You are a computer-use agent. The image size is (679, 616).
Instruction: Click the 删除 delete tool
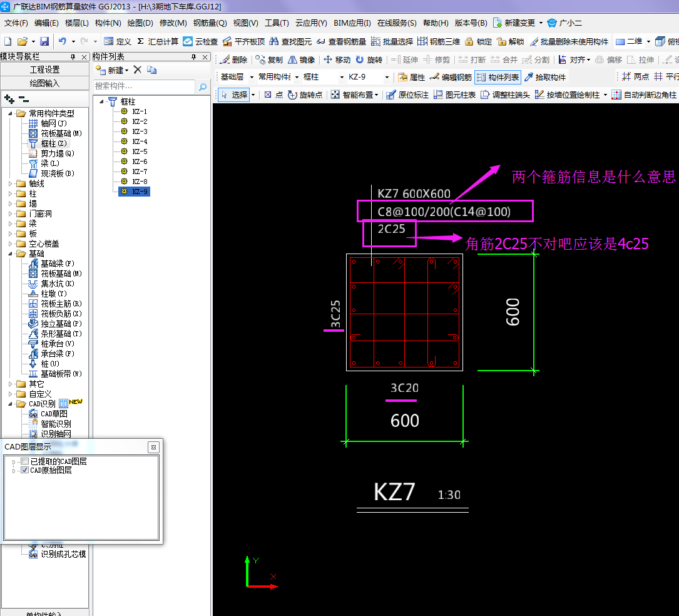tap(233, 59)
